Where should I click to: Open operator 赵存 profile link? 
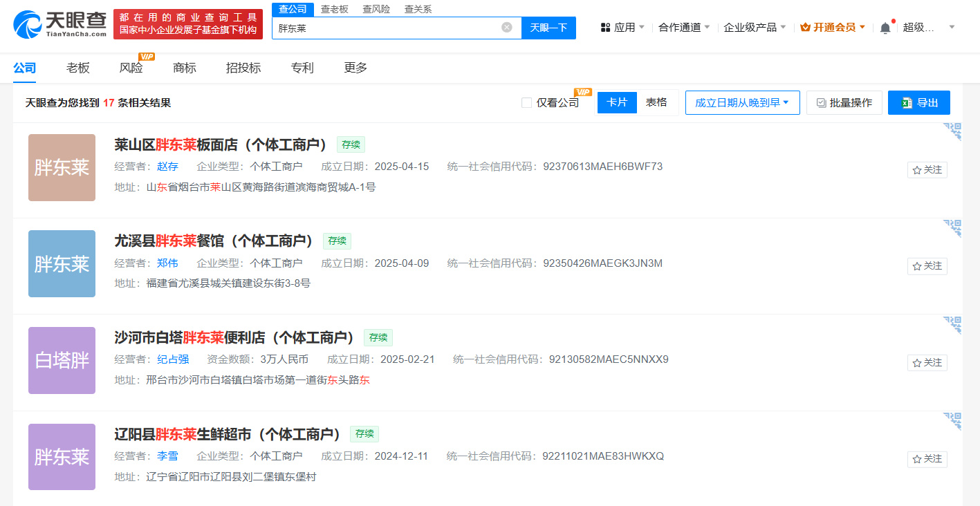click(x=167, y=167)
